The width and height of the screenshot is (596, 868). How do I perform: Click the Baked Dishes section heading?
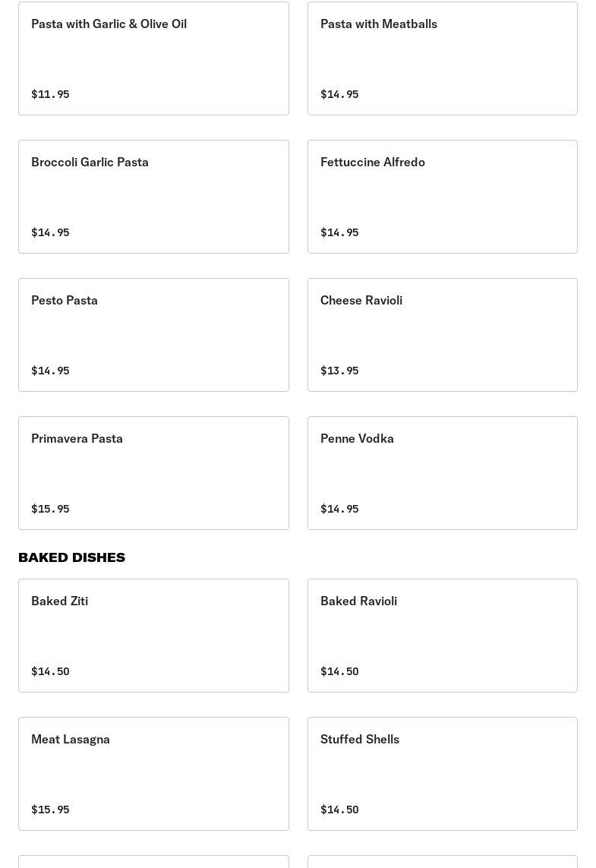[72, 557]
